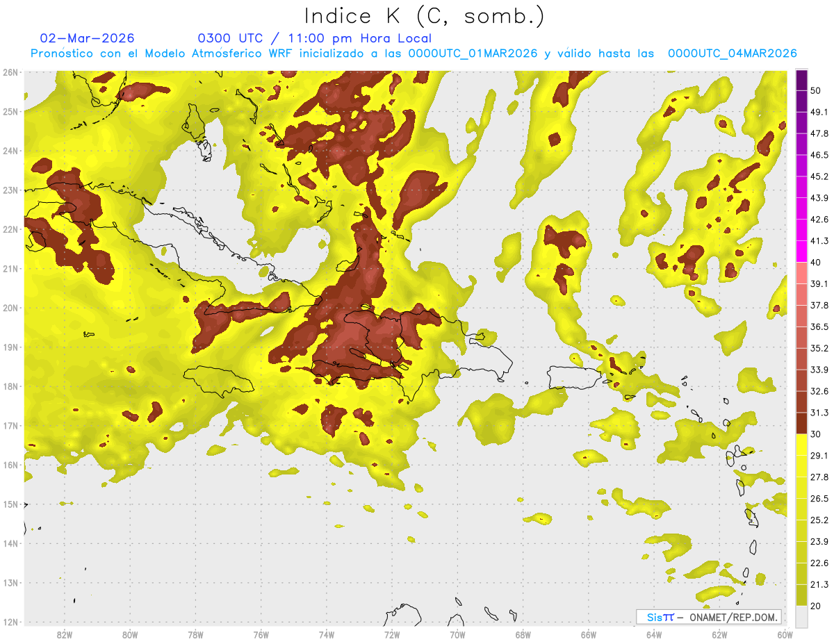
Task: Click colorbar segment between 47.8 and 46.5
Action: (x=801, y=144)
